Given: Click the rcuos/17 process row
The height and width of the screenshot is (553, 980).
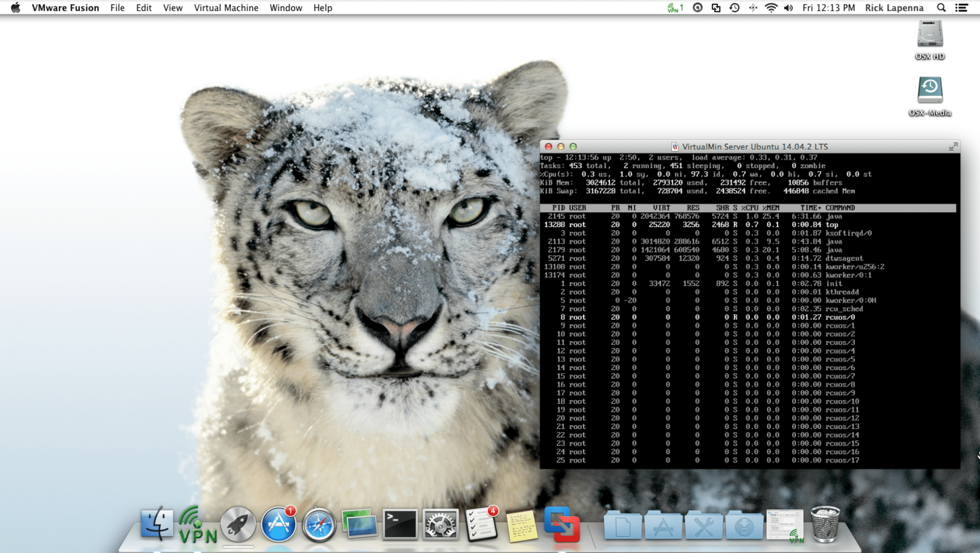Looking at the screenshot, I should point(748,460).
